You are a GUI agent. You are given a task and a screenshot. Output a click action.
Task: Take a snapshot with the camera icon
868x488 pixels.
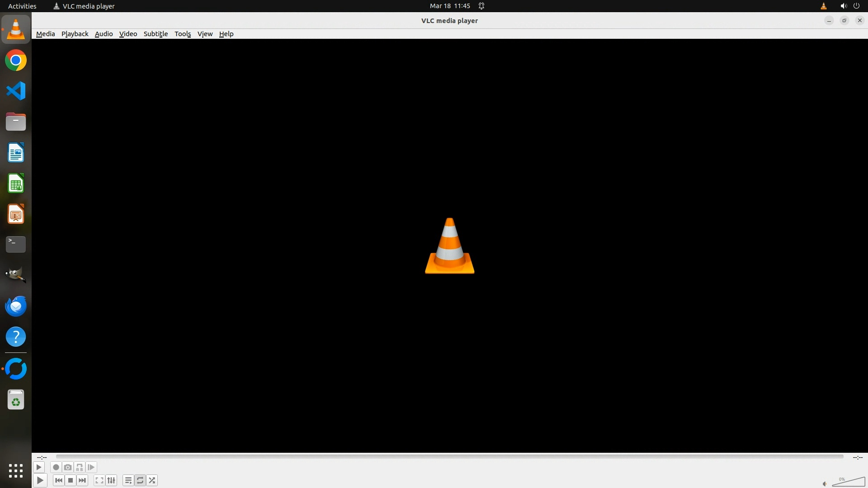tap(68, 467)
